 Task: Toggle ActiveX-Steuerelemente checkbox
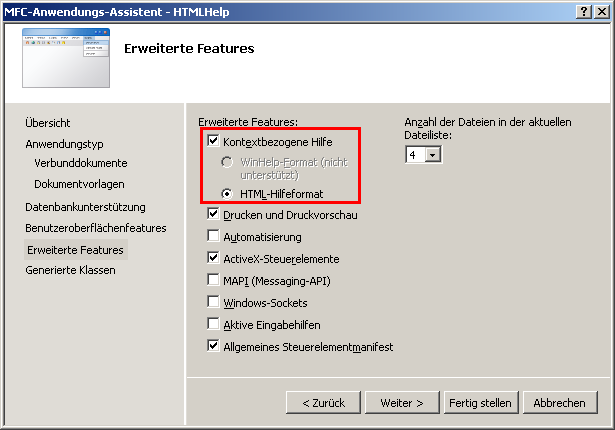pos(213,258)
